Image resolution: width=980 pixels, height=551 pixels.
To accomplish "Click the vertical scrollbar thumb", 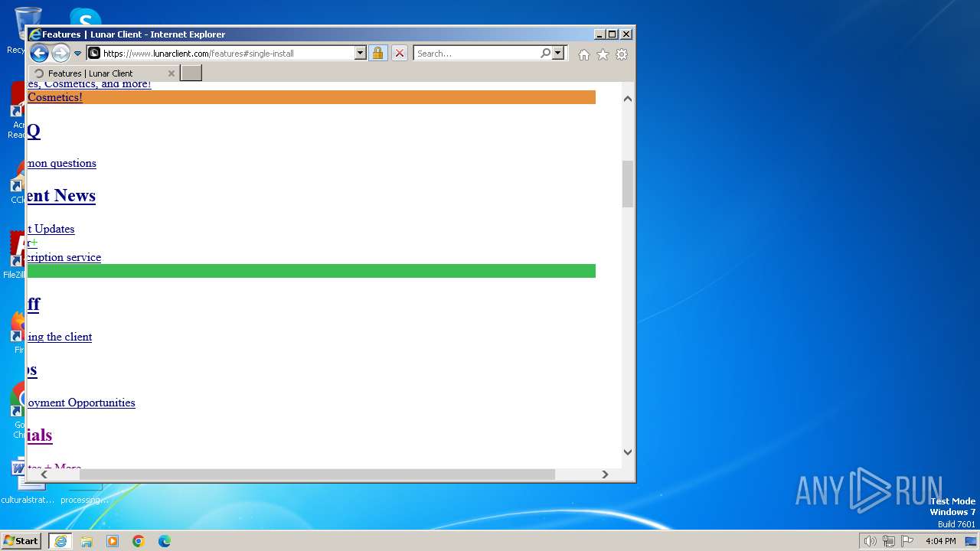I will (628, 184).
